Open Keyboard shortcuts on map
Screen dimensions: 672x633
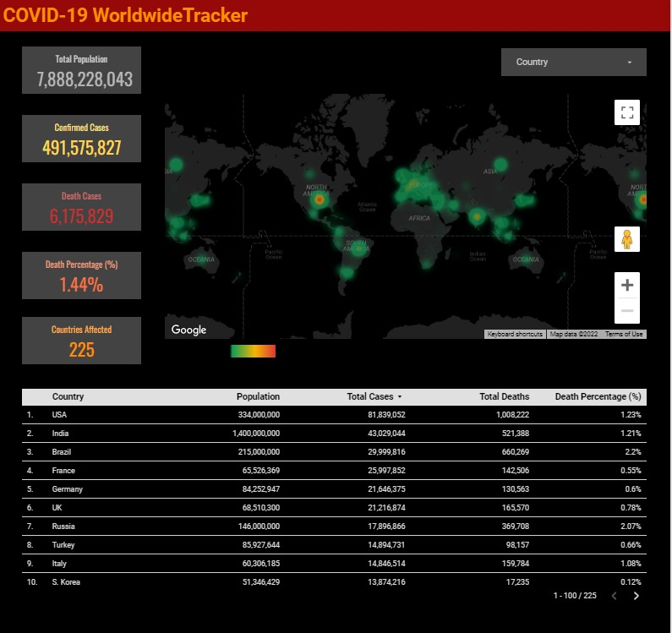(x=515, y=334)
